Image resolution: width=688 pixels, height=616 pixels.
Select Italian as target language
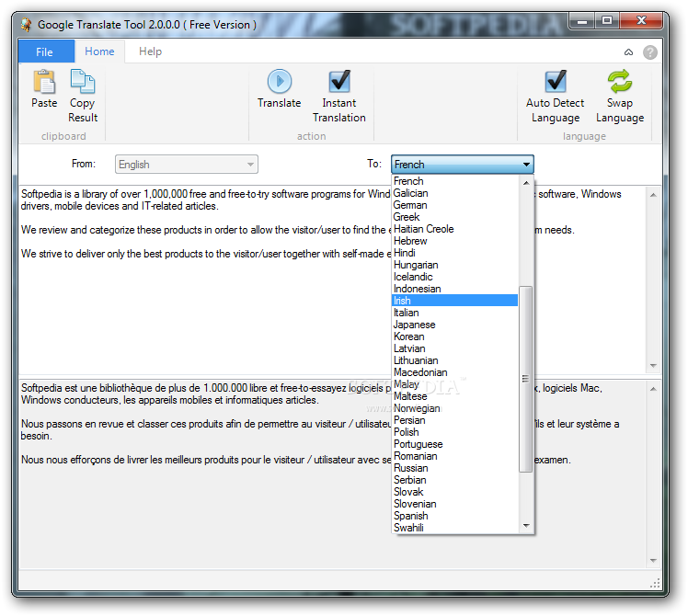click(454, 313)
